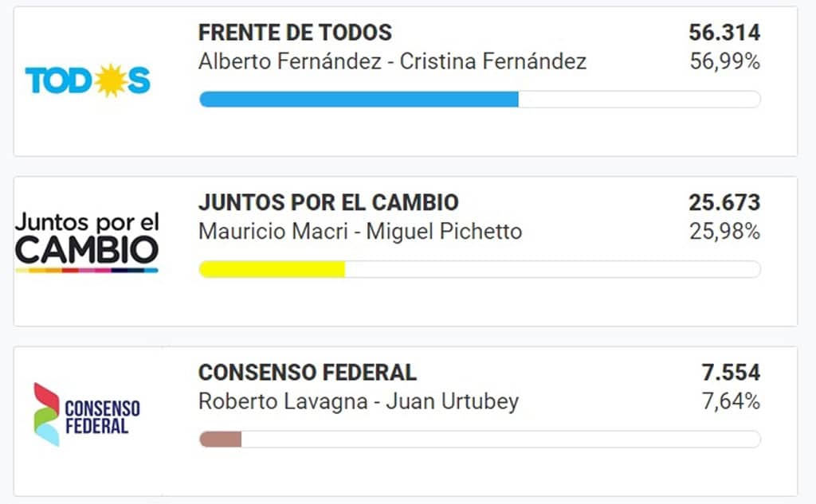Click Roberto Lavagna - Juan Urtubey candidates text

pyautogui.click(x=359, y=401)
